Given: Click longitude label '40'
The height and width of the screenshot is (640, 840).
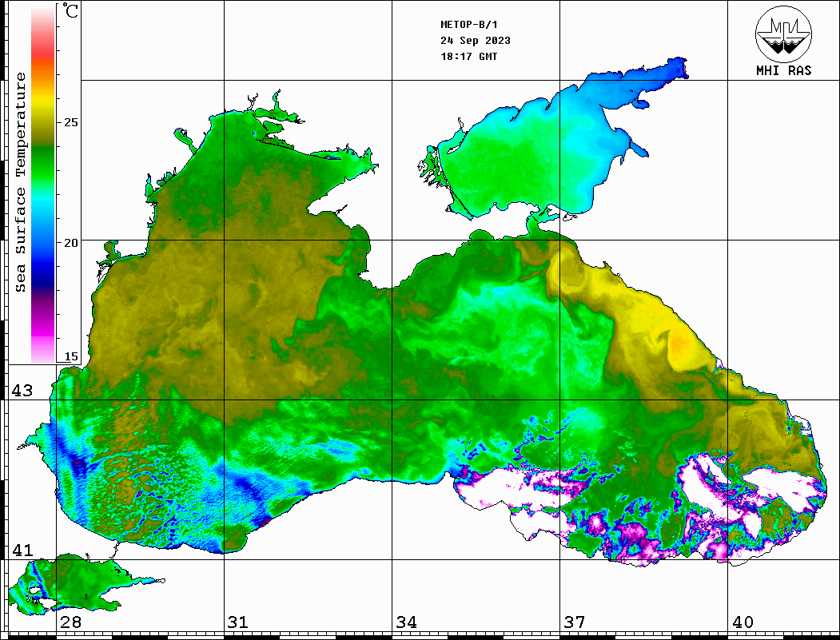Looking at the screenshot, I should [742, 622].
